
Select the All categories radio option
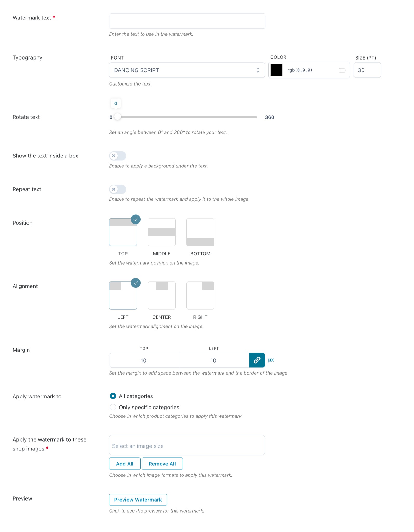click(113, 396)
